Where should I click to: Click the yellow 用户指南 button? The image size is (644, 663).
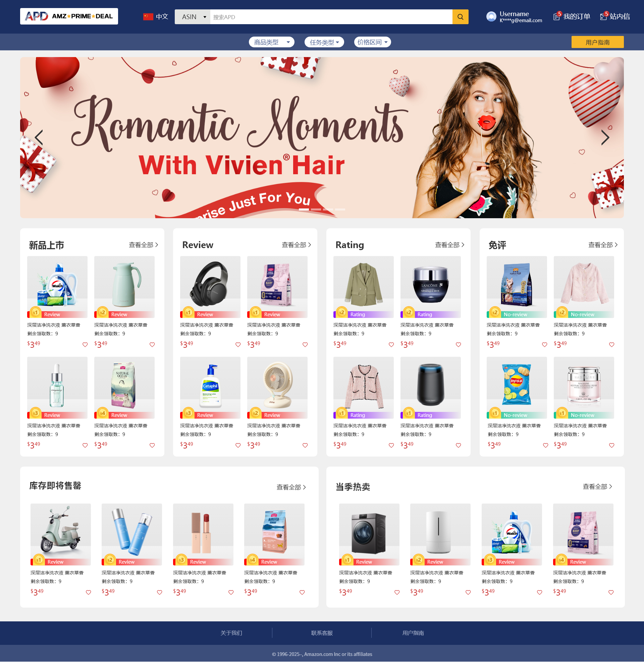click(597, 42)
